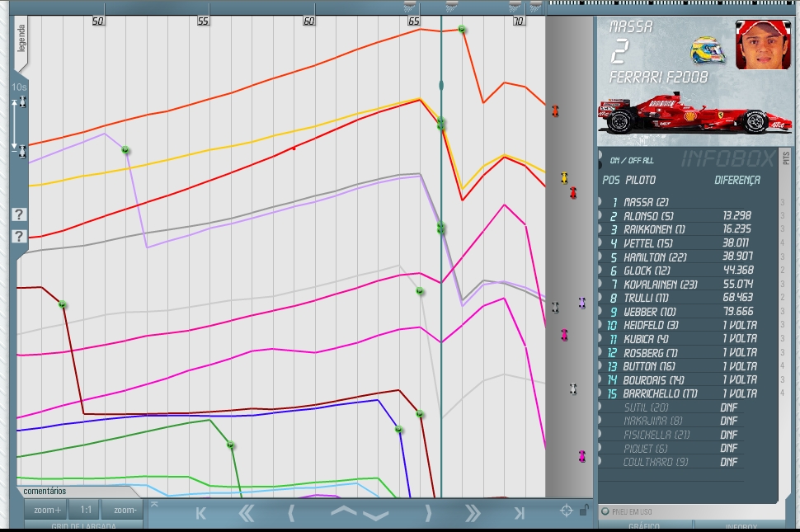Expand the comentários panel

pyautogui.click(x=45, y=492)
